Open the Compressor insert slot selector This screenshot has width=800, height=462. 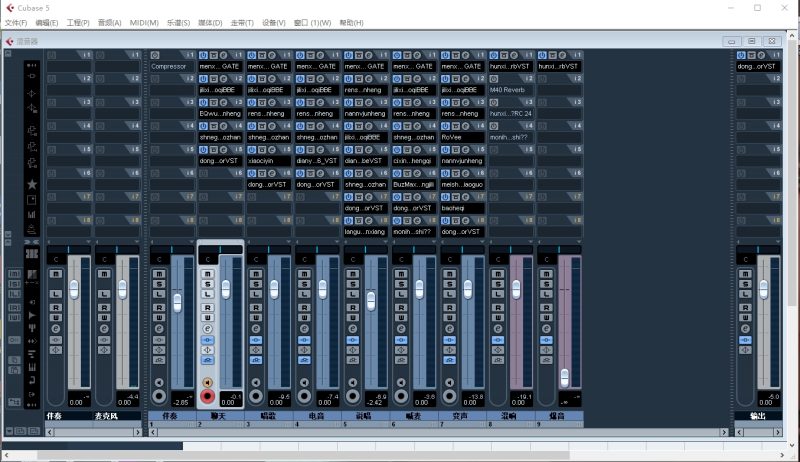tap(171, 66)
